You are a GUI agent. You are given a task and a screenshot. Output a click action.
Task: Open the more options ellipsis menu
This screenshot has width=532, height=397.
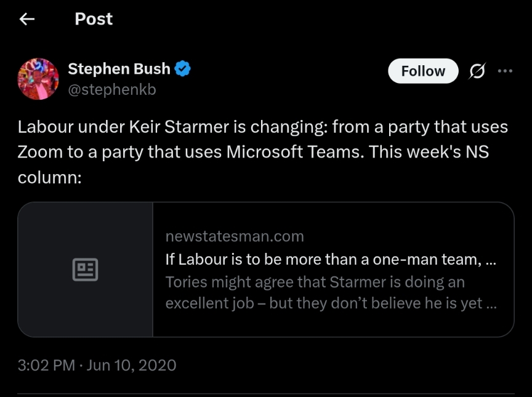pyautogui.click(x=505, y=71)
